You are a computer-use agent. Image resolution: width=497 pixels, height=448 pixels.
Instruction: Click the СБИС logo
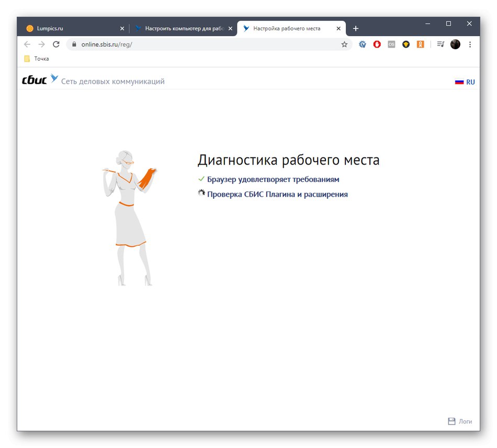(34, 80)
